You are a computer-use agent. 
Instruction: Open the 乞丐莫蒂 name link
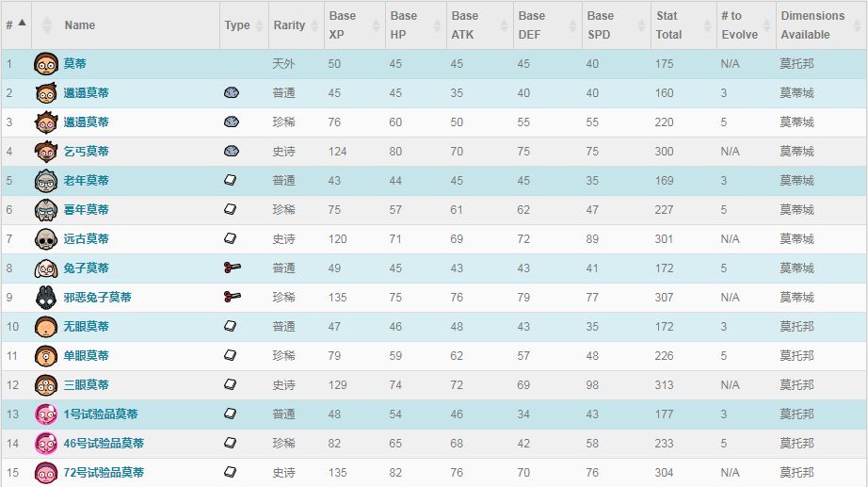[86, 152]
